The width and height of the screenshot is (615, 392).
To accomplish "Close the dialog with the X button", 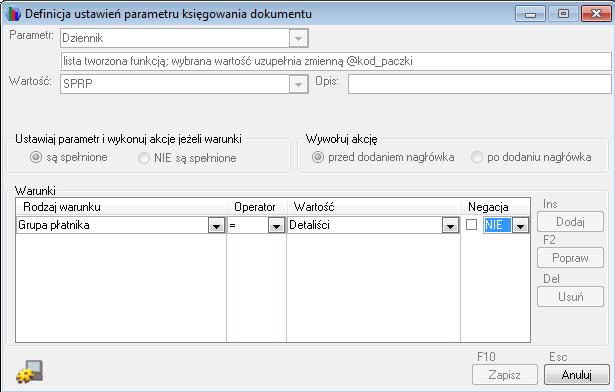I will [x=596, y=14].
